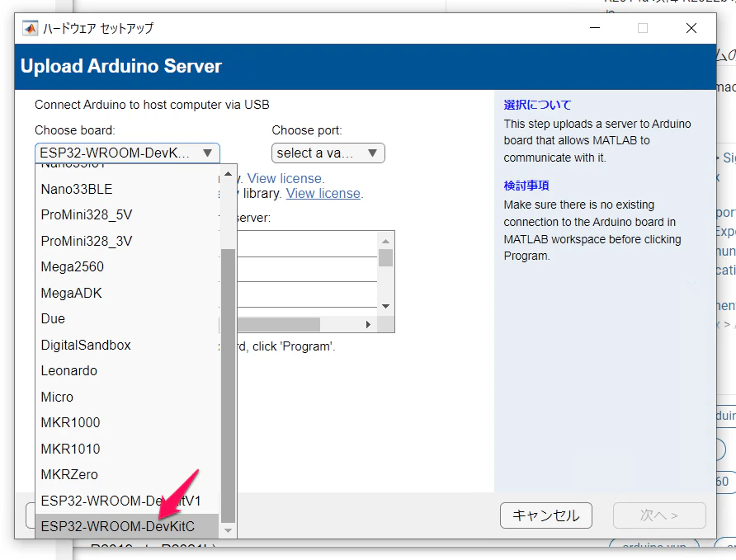Open the library View license link
The height and width of the screenshot is (560, 736).
point(324,193)
